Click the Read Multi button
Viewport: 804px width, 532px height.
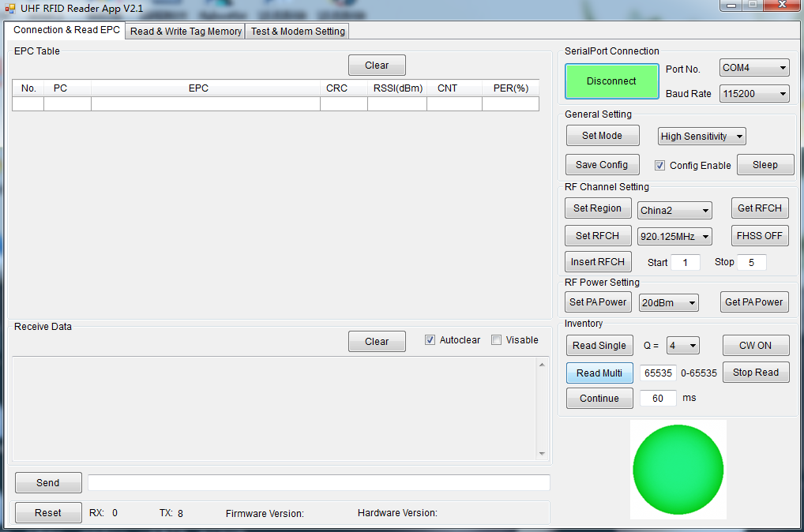click(x=599, y=373)
